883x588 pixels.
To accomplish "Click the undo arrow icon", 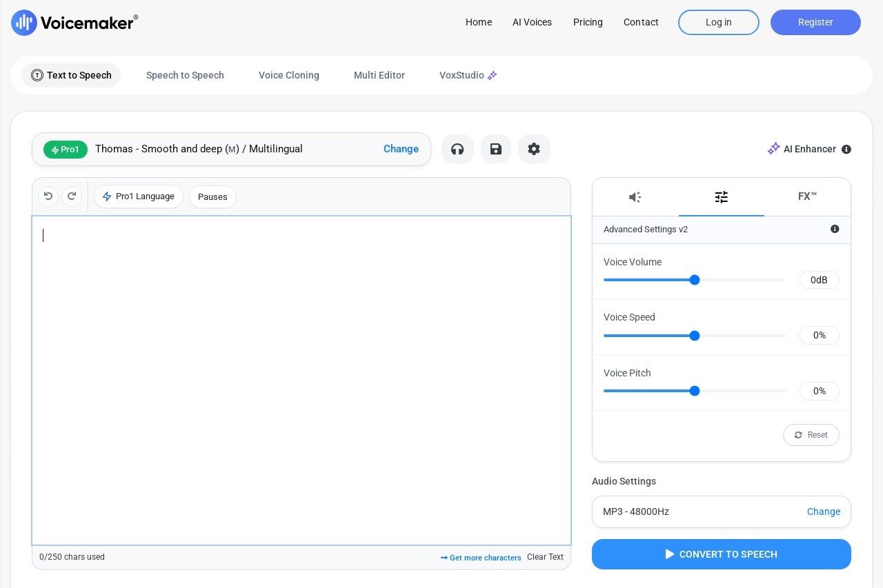I will [x=48, y=196].
